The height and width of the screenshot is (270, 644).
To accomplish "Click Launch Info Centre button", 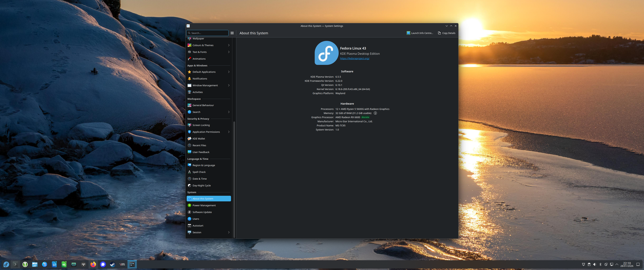I will (x=420, y=33).
